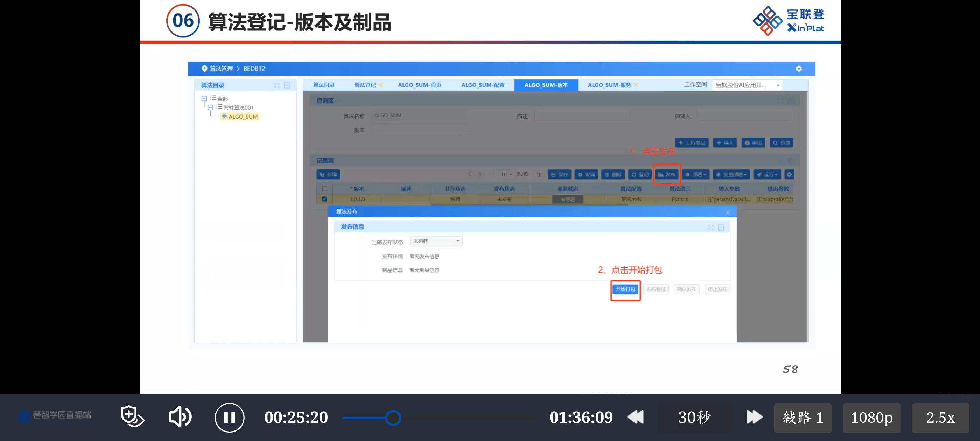Close the 算法发布 dialog with X
The image size is (980, 441).
click(x=727, y=212)
